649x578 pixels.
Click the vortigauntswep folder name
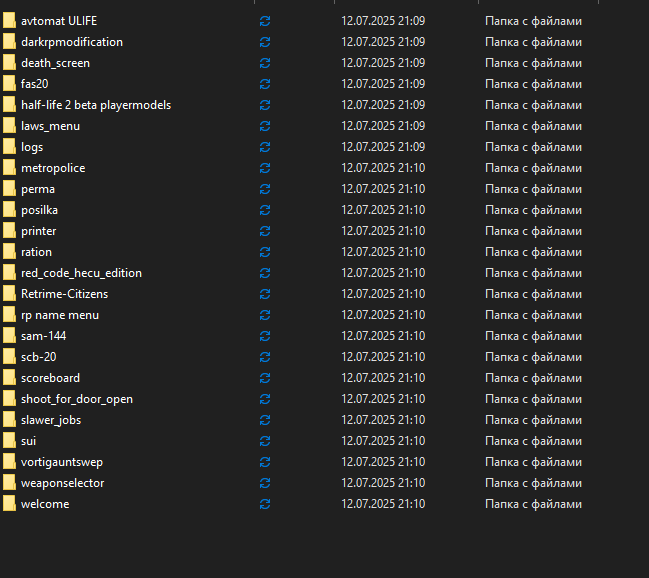click(x=62, y=462)
